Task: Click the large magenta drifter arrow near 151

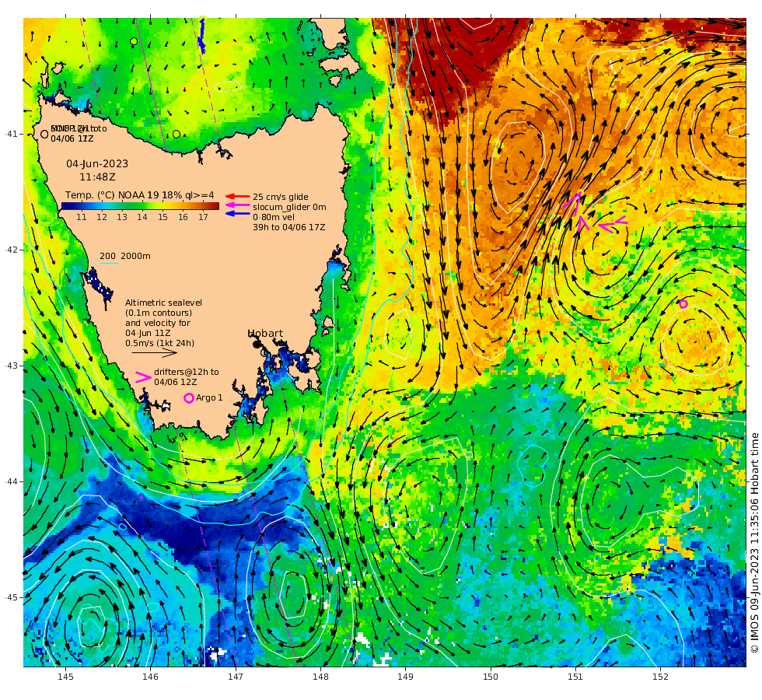Action: point(574,203)
